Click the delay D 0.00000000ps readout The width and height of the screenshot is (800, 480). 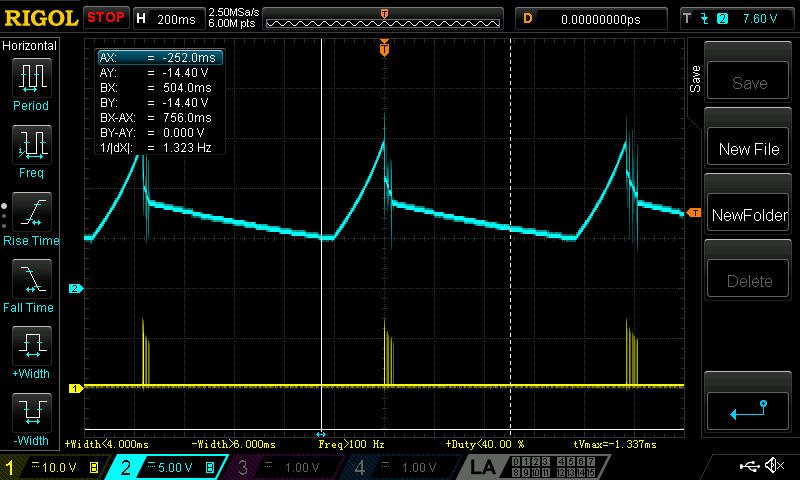591,19
